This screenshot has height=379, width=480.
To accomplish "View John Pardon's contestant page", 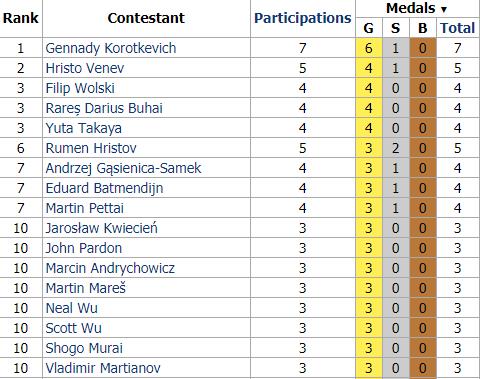I will (x=84, y=248).
